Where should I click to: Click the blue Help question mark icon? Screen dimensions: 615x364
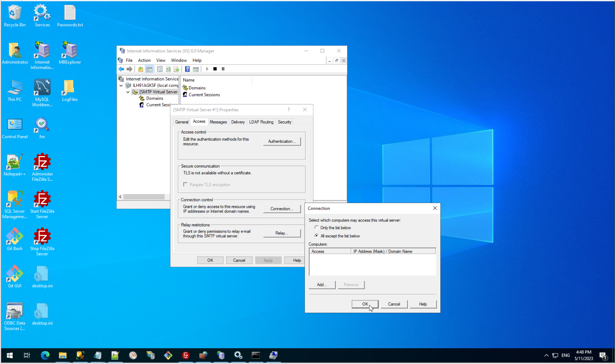pyautogui.click(x=187, y=69)
